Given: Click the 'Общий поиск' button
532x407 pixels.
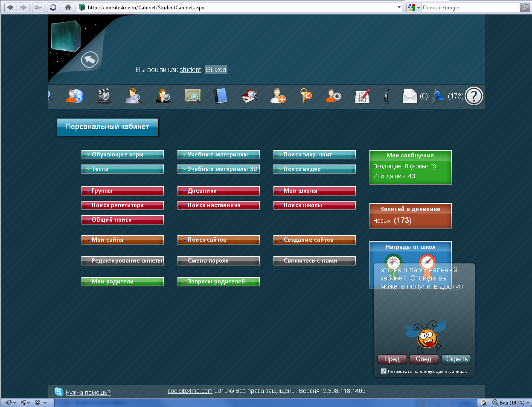Looking at the screenshot, I should [122, 220].
